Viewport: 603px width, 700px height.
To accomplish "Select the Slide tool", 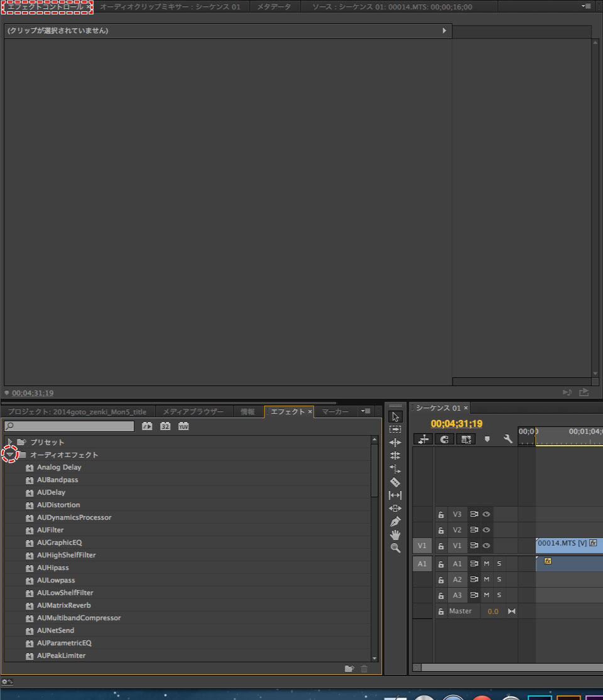I will (x=395, y=508).
